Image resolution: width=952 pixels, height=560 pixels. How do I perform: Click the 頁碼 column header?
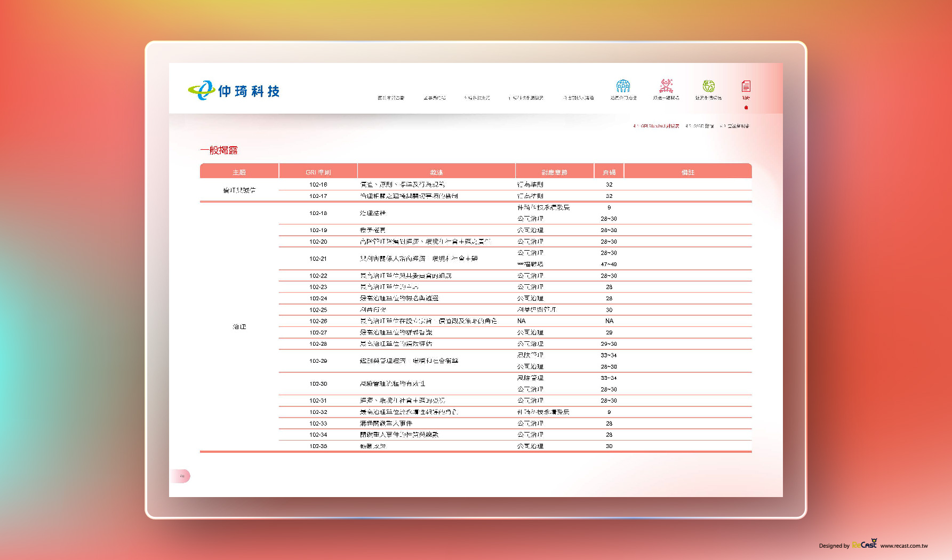tap(609, 172)
